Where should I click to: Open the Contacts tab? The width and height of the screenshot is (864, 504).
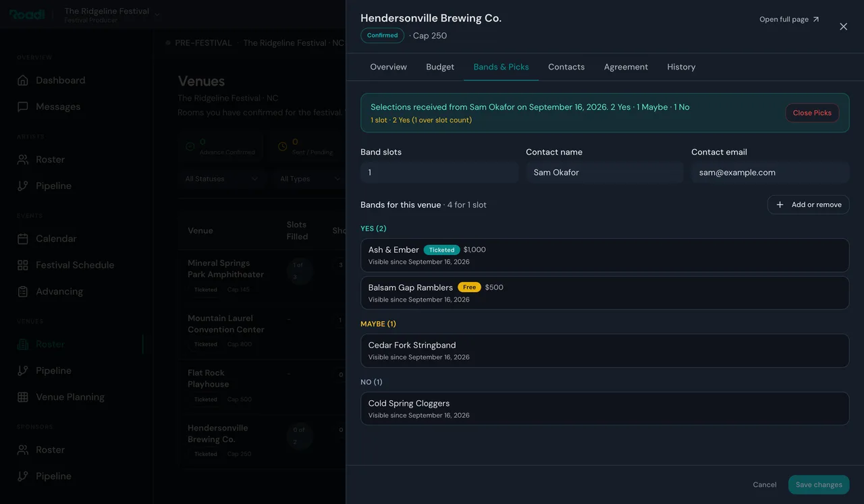[x=566, y=67]
